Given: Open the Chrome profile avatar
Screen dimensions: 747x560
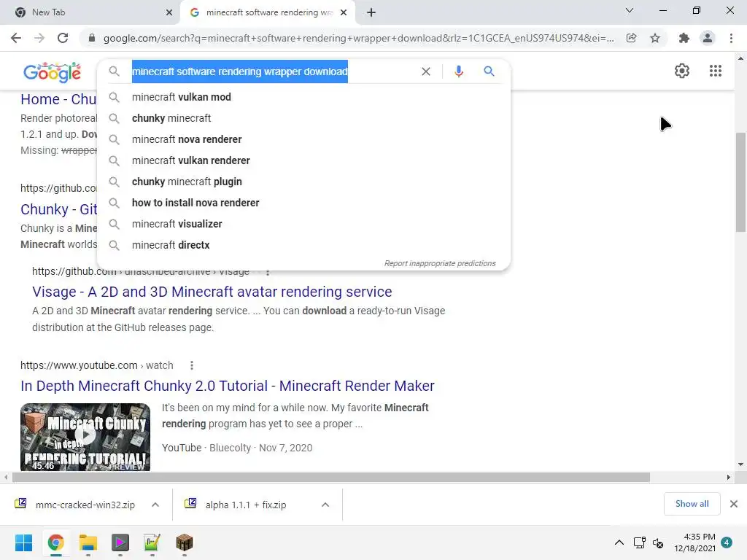Looking at the screenshot, I should tap(708, 38).
